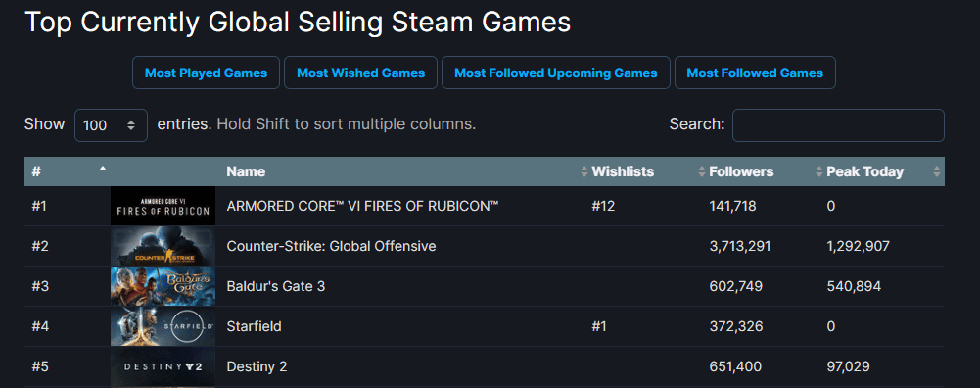Sort by the # rank column arrow

[103, 169]
